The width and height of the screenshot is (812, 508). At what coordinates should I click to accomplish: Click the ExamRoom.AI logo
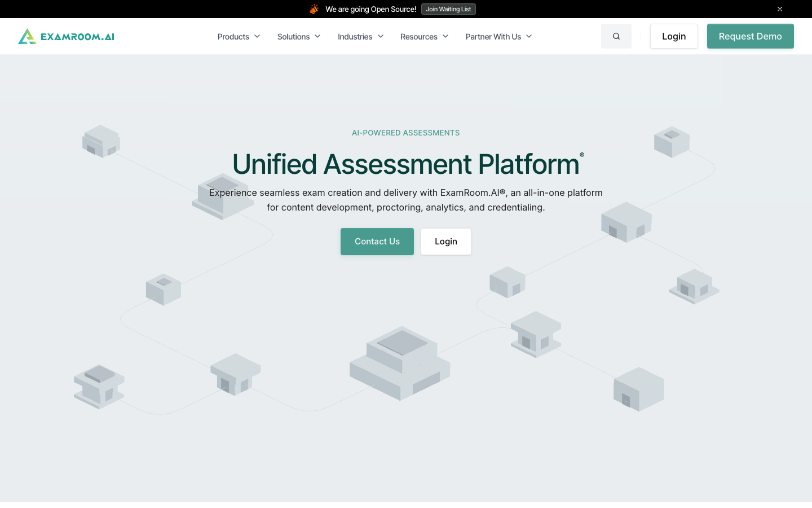click(x=66, y=36)
